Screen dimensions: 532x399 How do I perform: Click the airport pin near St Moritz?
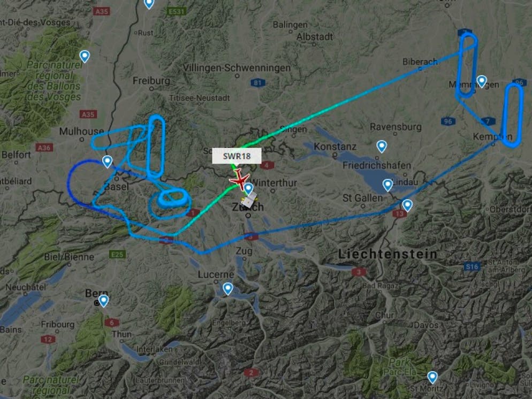coord(432,377)
